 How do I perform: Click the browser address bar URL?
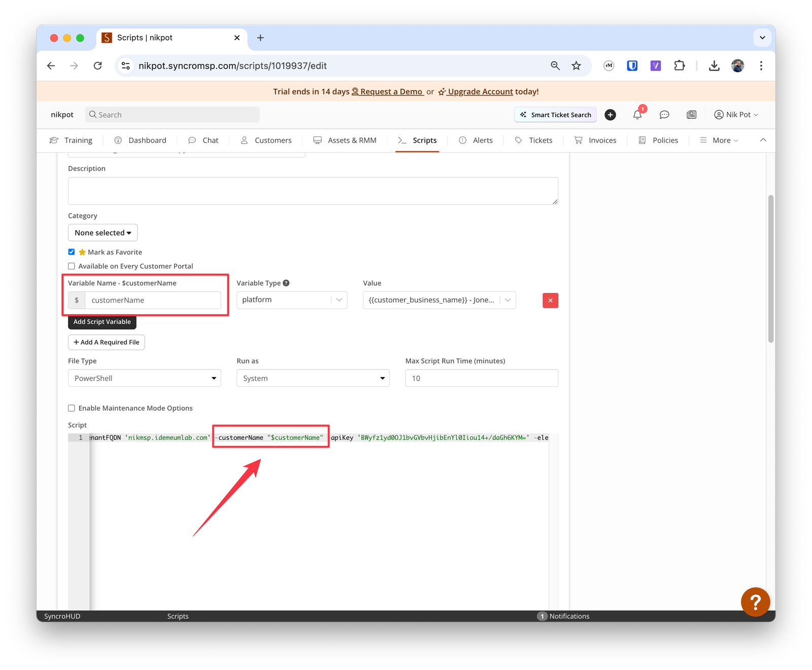point(233,65)
